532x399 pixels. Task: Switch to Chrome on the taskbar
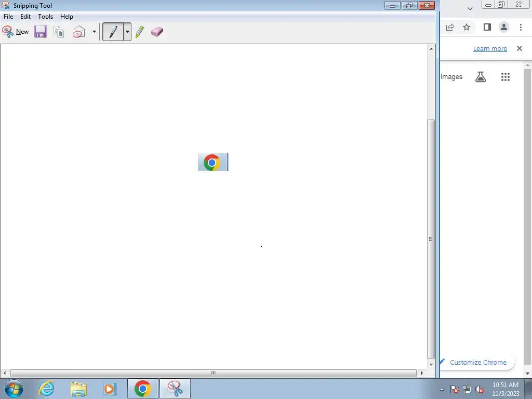pos(143,389)
